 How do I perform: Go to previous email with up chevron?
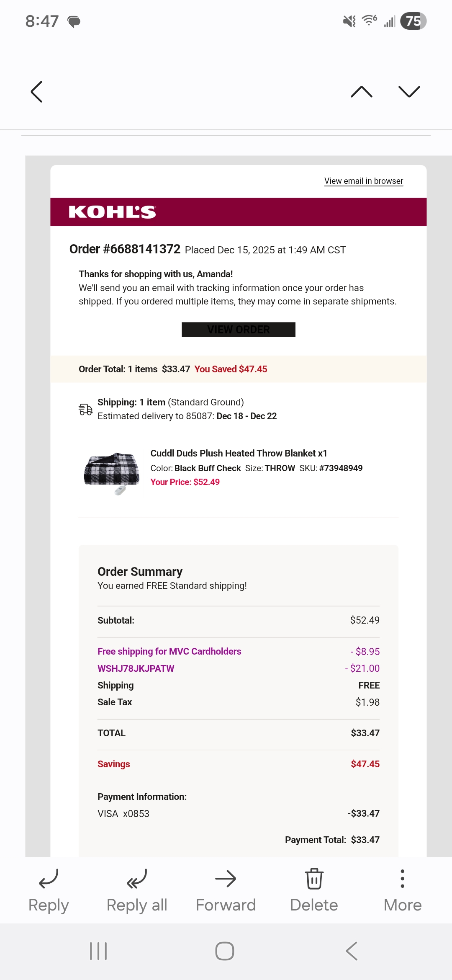point(362,92)
